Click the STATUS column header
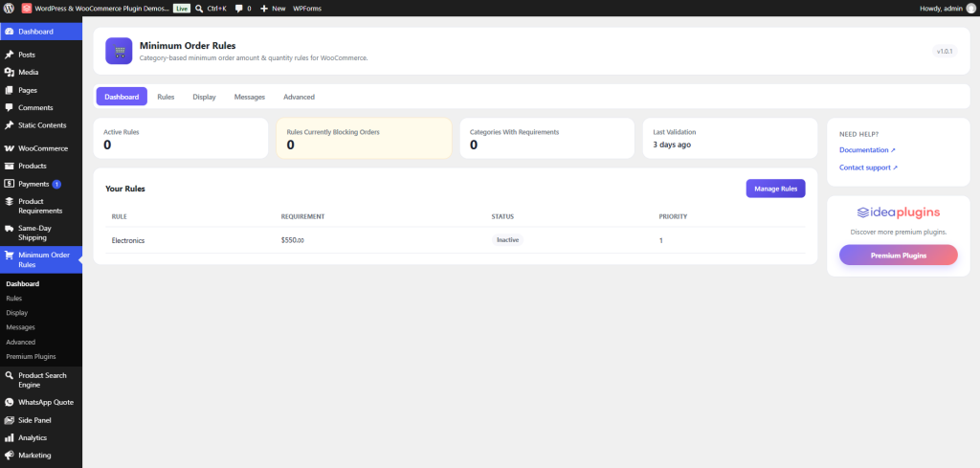980x468 pixels. click(x=502, y=216)
